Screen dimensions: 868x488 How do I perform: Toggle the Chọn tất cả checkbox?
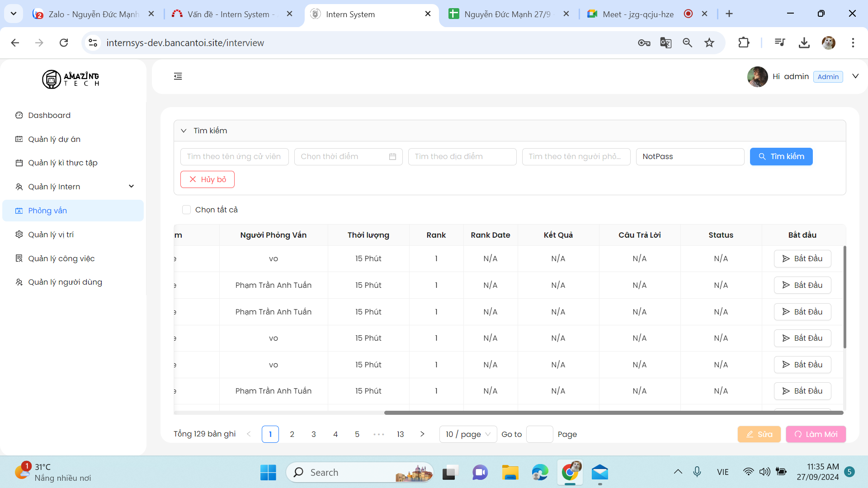pyautogui.click(x=186, y=210)
